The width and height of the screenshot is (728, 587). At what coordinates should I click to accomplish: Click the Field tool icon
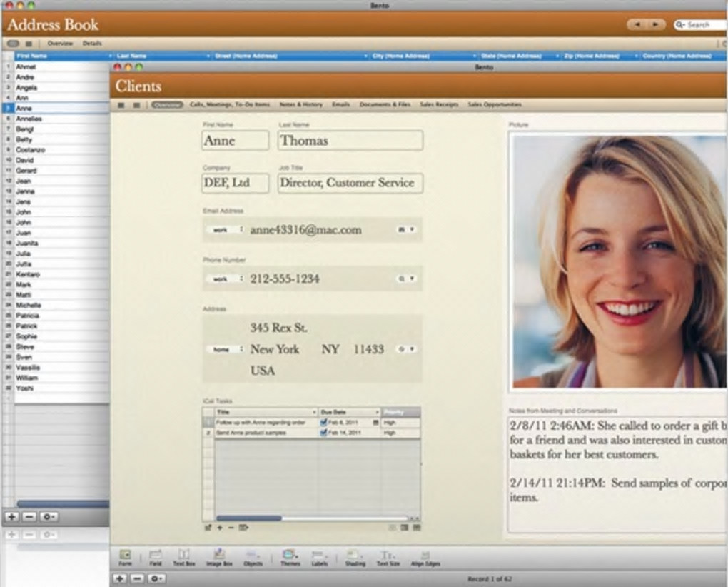(156, 557)
